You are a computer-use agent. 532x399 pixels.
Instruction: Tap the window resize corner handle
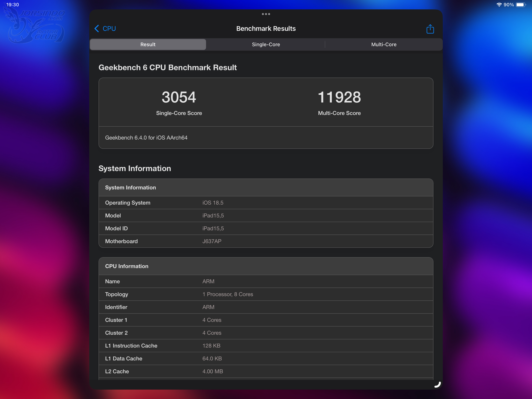pyautogui.click(x=438, y=384)
